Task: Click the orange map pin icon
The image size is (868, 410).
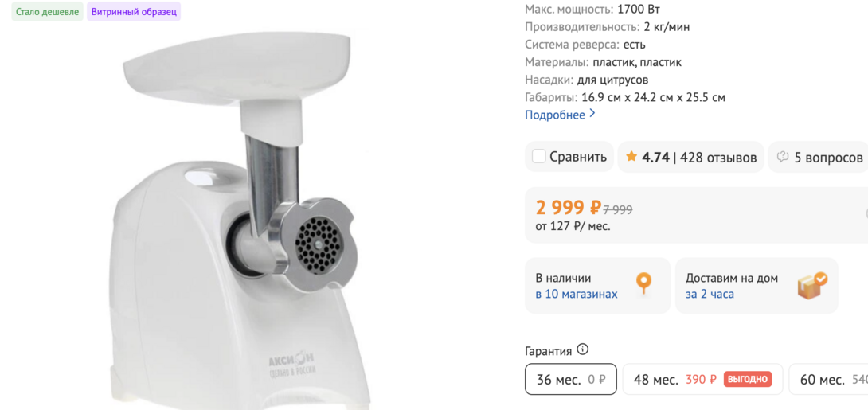Action: [x=643, y=283]
